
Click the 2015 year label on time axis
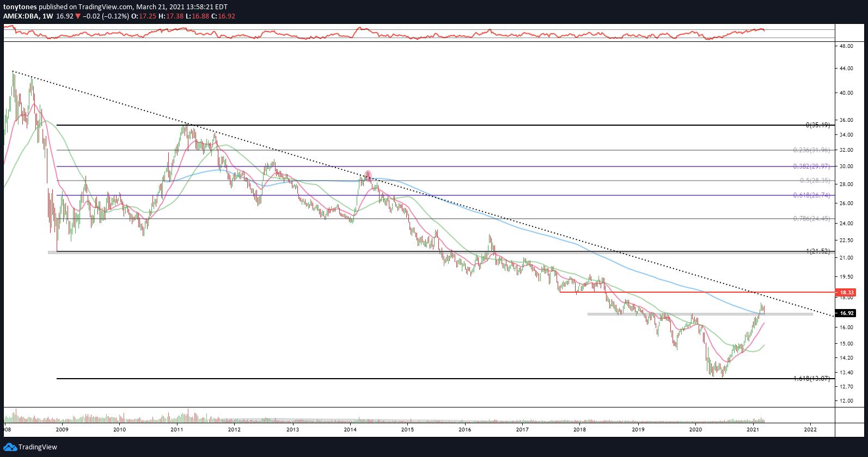407,430
